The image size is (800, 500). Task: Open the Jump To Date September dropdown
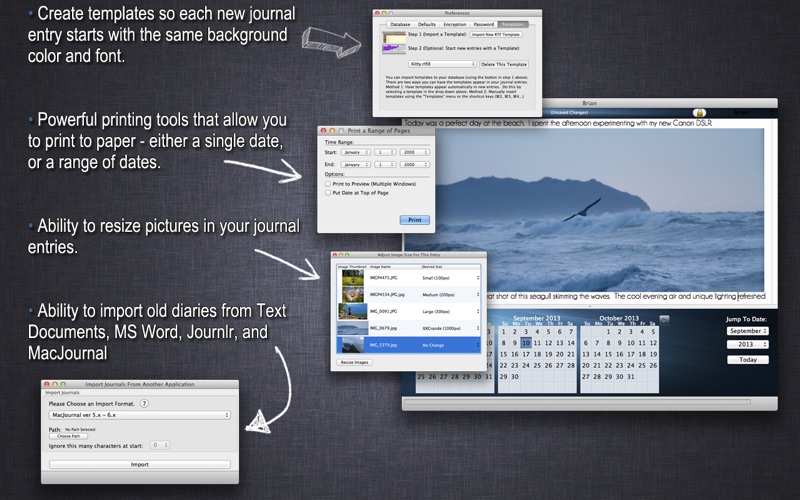(x=747, y=330)
